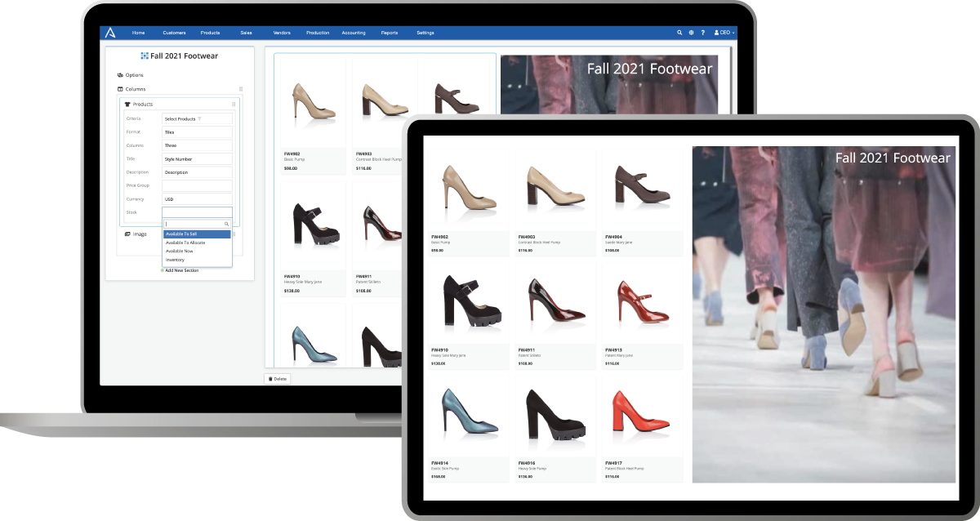This screenshot has height=521, width=980.
Task: Switch to the Accounting menu item
Action: [354, 33]
